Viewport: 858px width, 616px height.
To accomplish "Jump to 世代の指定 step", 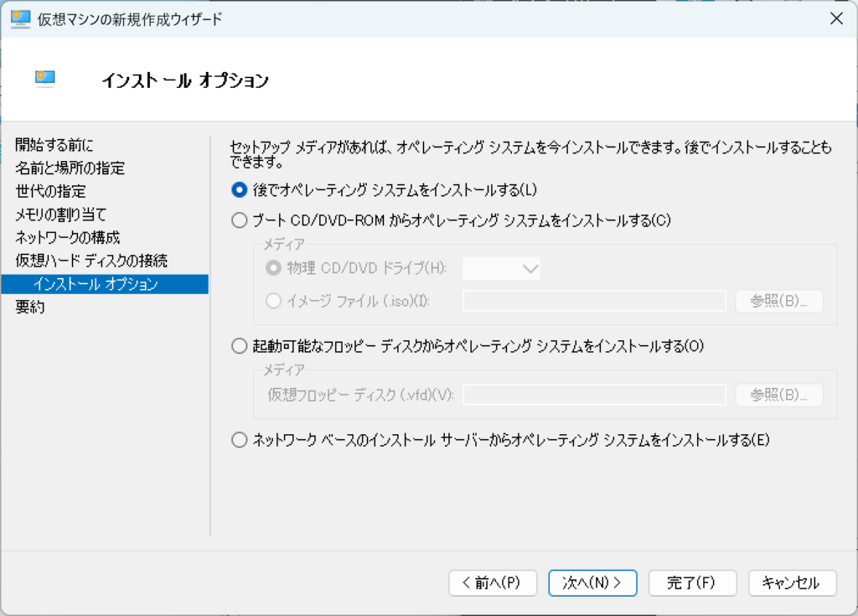I will point(50,191).
